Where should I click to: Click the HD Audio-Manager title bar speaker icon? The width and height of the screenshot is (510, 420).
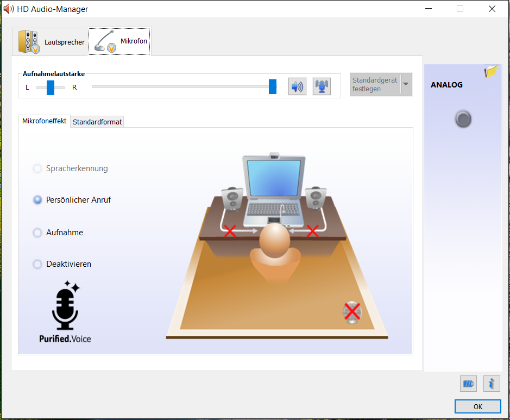(x=9, y=9)
